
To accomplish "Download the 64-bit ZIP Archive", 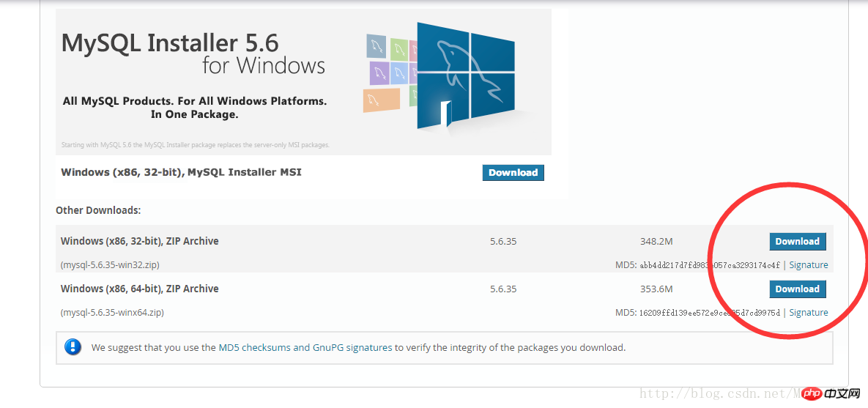I will [x=797, y=289].
